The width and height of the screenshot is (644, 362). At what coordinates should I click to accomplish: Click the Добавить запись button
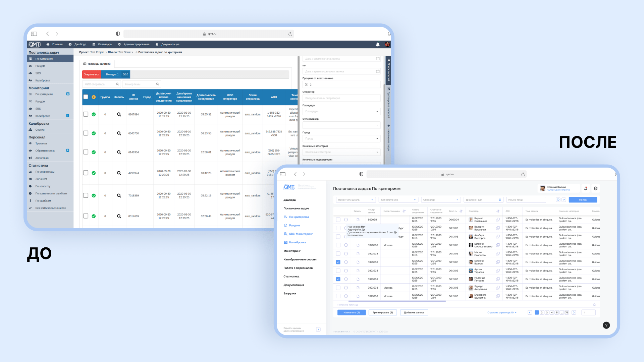[414, 312]
